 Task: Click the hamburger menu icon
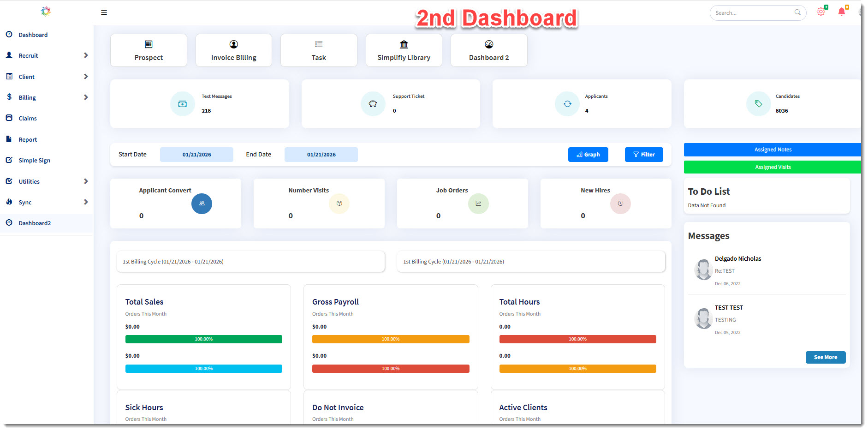click(104, 12)
